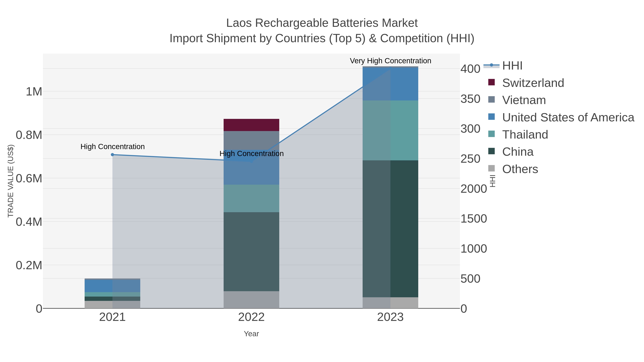The width and height of the screenshot is (644, 362).
Task: Click the 2023 x-axis tick label
Action: pyautogui.click(x=390, y=317)
